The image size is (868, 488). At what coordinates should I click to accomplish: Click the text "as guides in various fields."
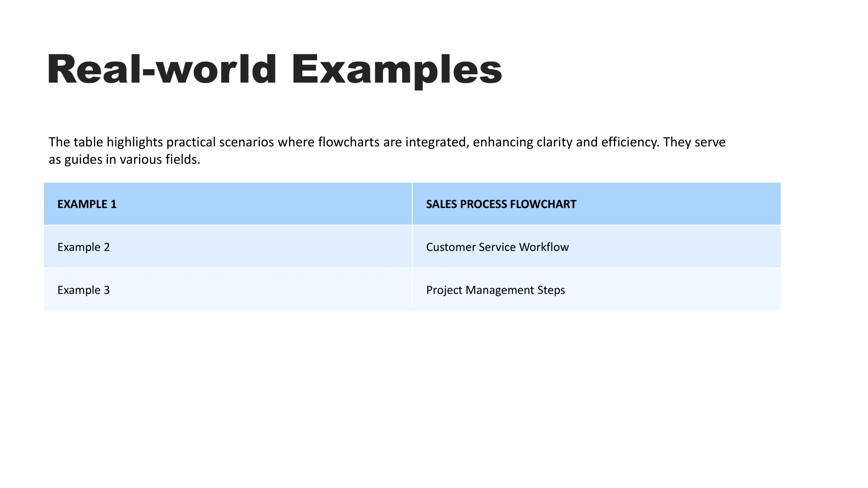pyautogui.click(x=124, y=159)
